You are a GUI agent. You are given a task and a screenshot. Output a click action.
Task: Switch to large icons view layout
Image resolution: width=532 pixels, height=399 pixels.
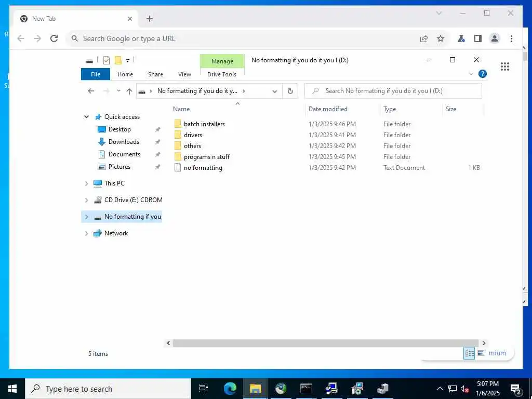pos(481,353)
